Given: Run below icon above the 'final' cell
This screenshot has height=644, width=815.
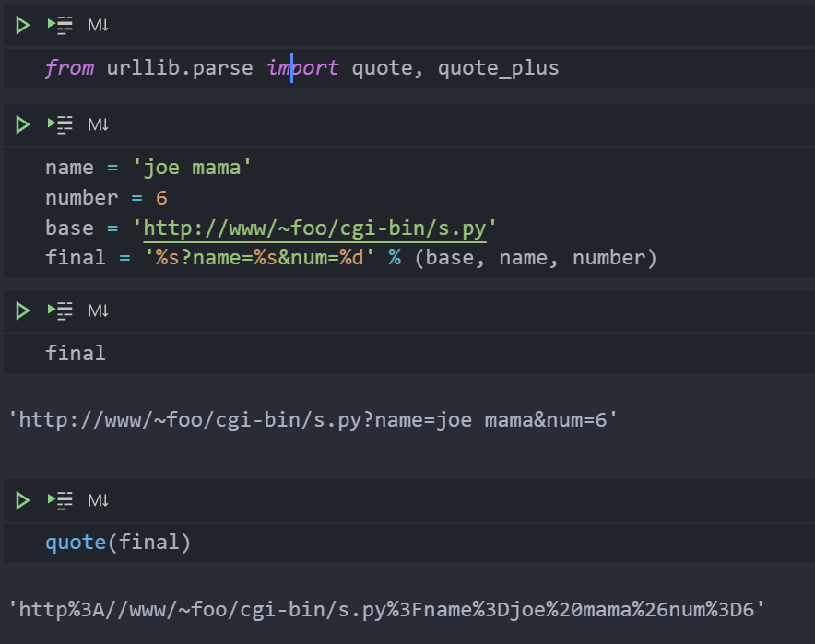Looking at the screenshot, I should tap(60, 310).
